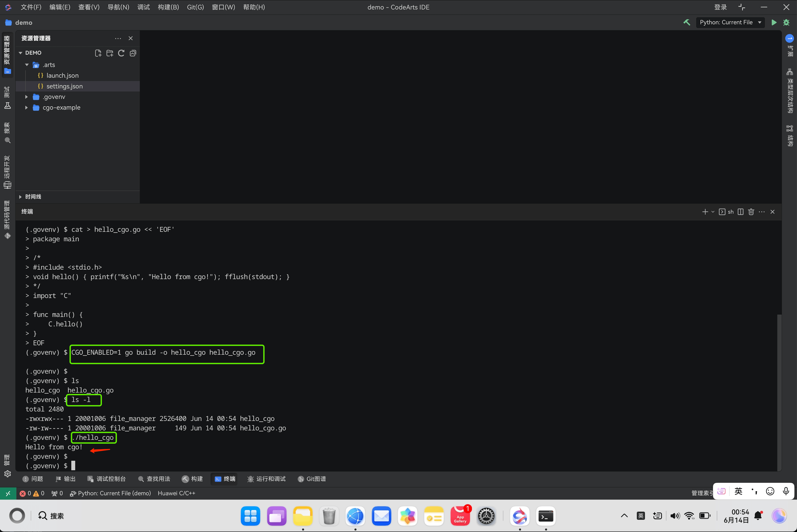797x532 pixels.
Task: Open the 构建(B) menu
Action: pos(168,7)
